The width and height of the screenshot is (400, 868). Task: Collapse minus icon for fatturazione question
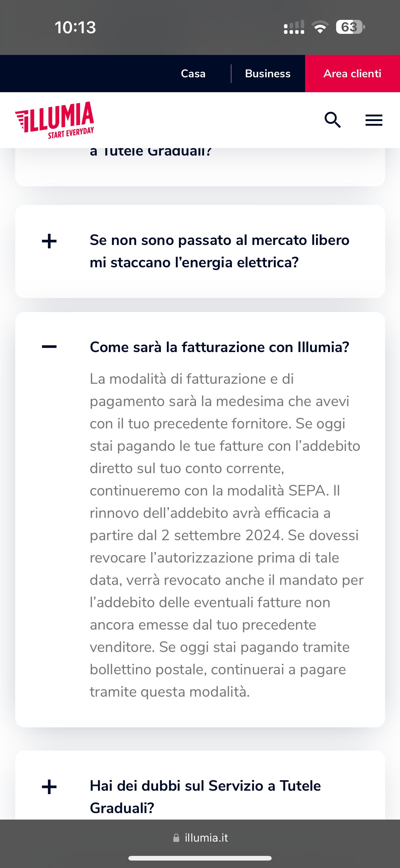(49, 347)
